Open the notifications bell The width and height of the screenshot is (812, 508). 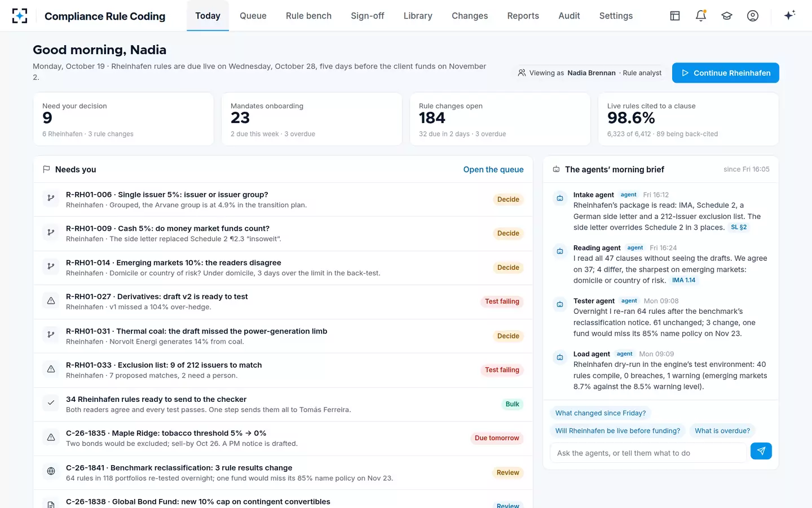click(701, 16)
